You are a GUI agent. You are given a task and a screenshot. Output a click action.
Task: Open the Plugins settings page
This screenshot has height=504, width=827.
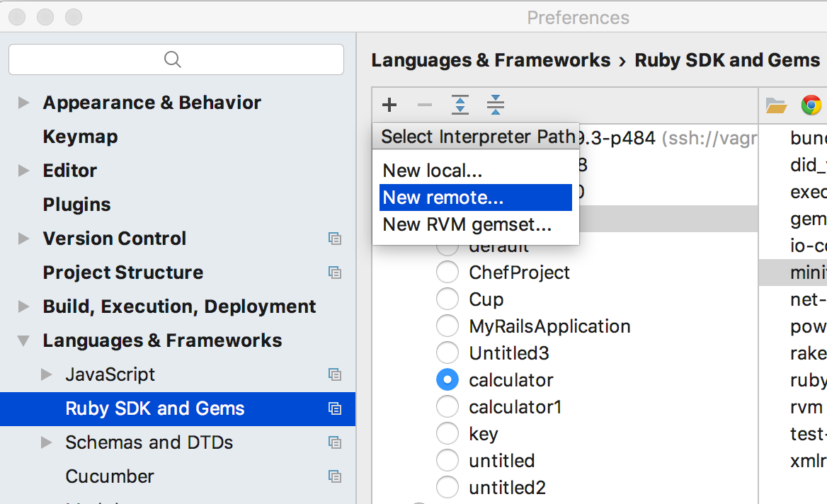point(76,205)
